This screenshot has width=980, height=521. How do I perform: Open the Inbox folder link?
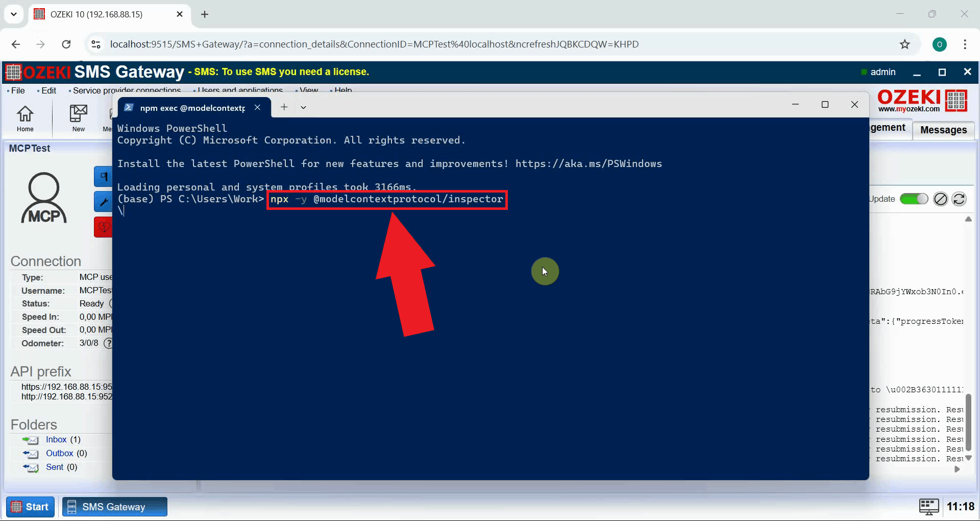tap(56, 439)
